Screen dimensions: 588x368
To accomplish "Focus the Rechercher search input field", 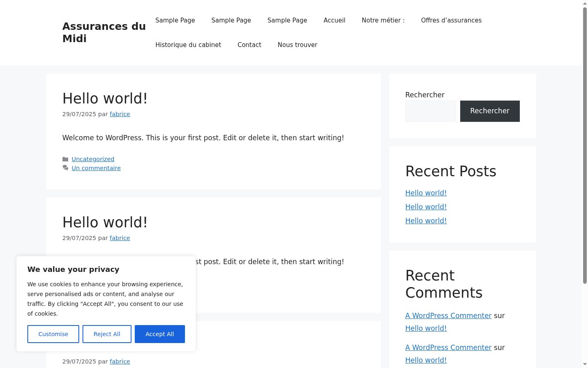I will (x=431, y=111).
